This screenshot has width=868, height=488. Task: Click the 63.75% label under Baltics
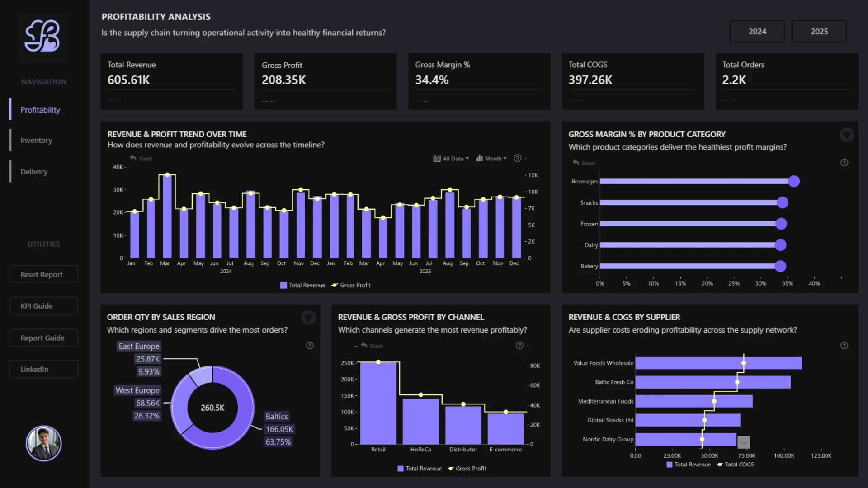point(278,442)
